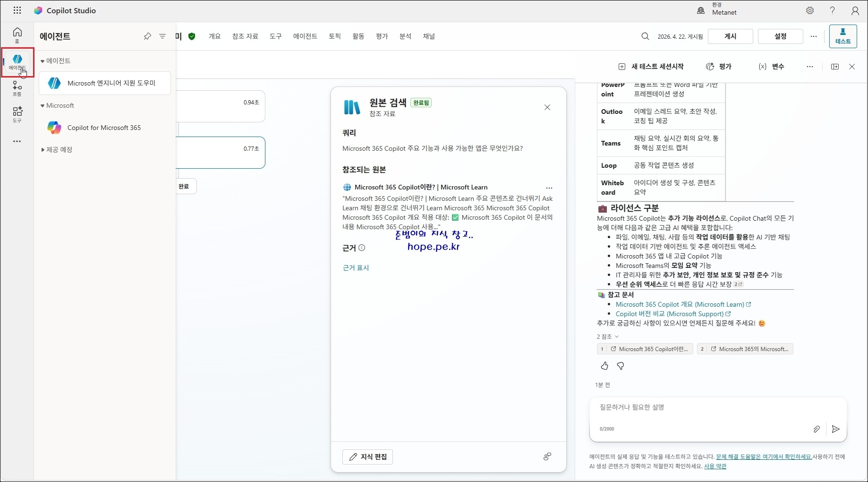
Task: Focus the chat message input field
Action: point(718,407)
